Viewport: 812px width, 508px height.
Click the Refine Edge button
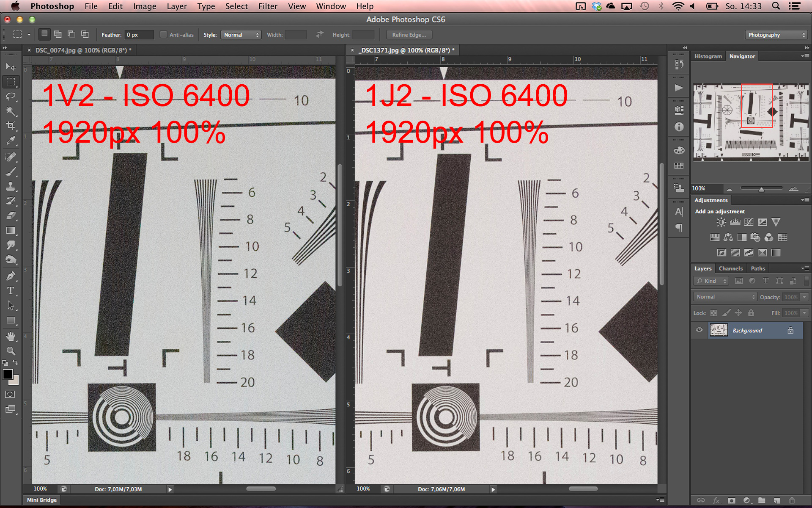pyautogui.click(x=409, y=35)
